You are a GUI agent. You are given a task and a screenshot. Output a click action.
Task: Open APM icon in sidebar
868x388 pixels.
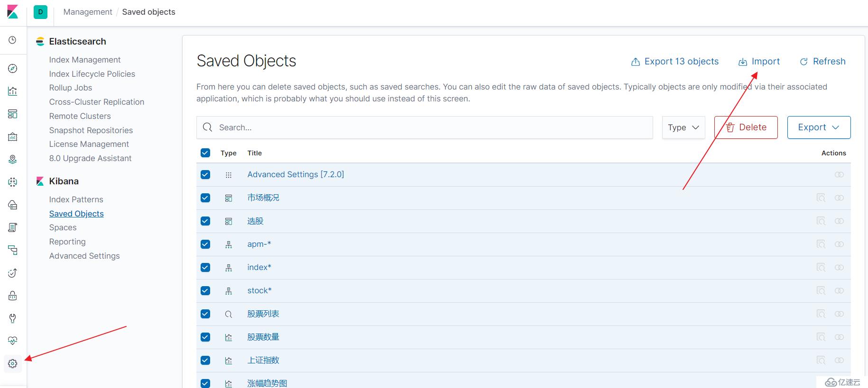(x=13, y=250)
